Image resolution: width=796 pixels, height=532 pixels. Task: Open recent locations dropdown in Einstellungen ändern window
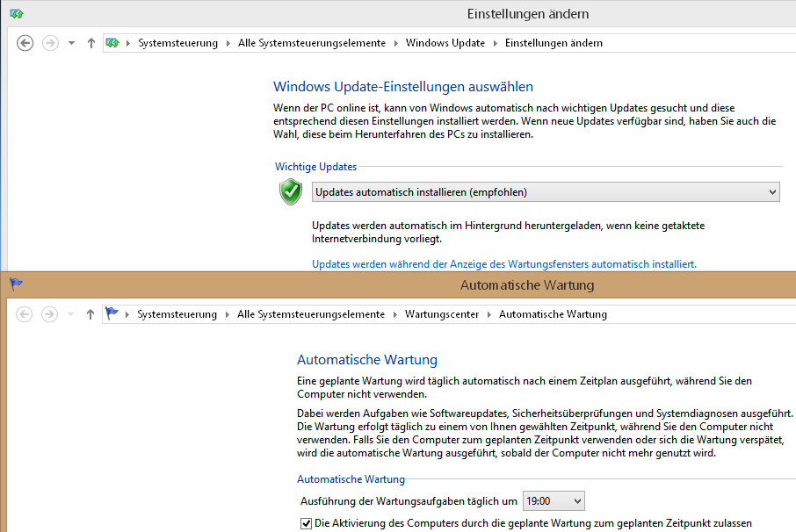pos(71,43)
